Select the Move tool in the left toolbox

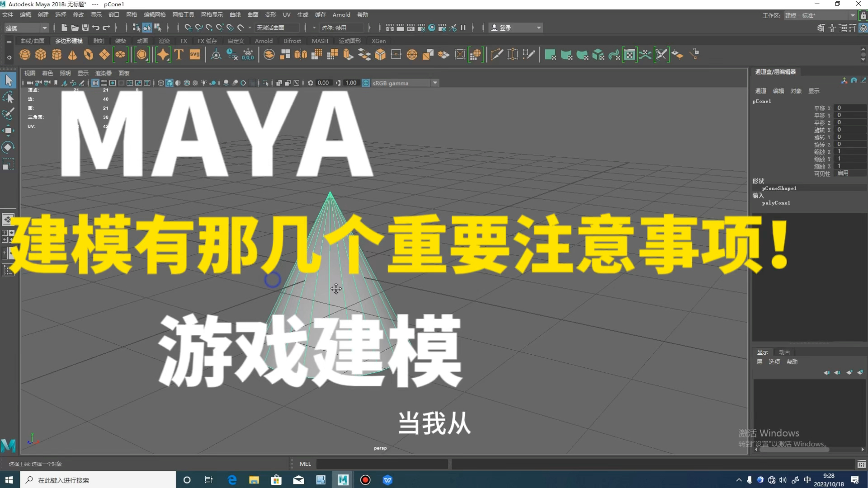click(8, 131)
